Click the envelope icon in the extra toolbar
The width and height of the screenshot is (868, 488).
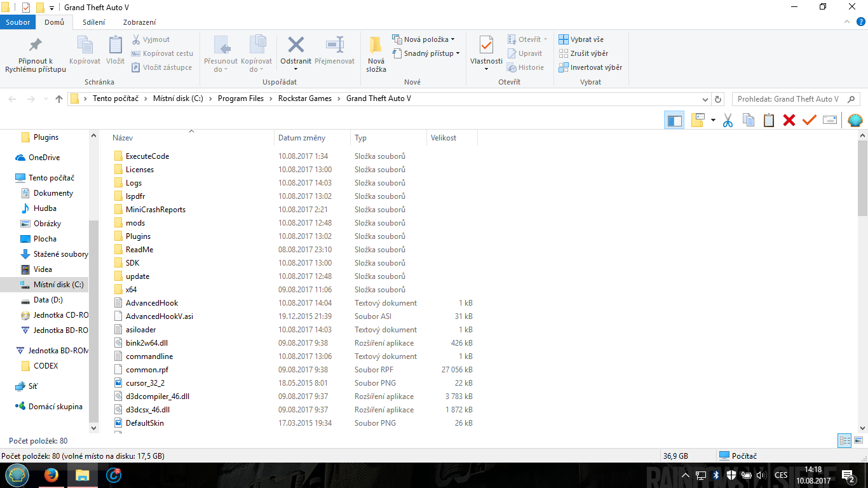pos(829,120)
